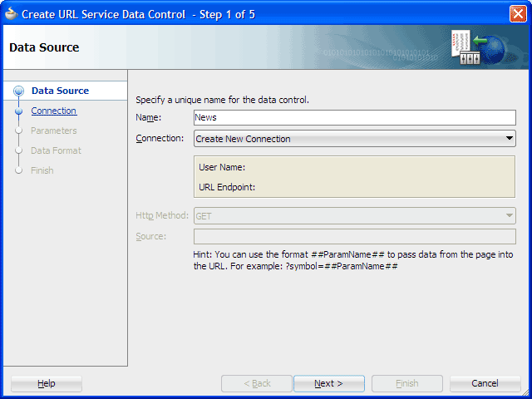
Task: Go to the Connection step link
Action: pos(54,111)
